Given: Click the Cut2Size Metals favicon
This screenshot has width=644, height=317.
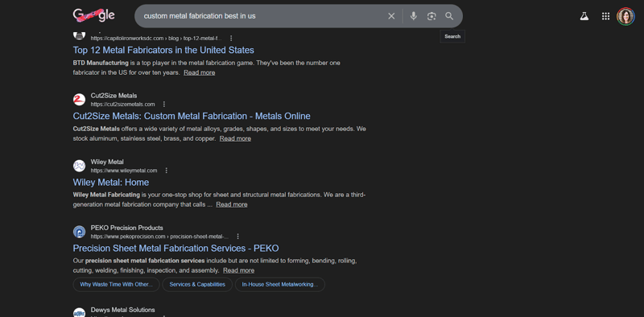Looking at the screenshot, I should pyautogui.click(x=79, y=100).
